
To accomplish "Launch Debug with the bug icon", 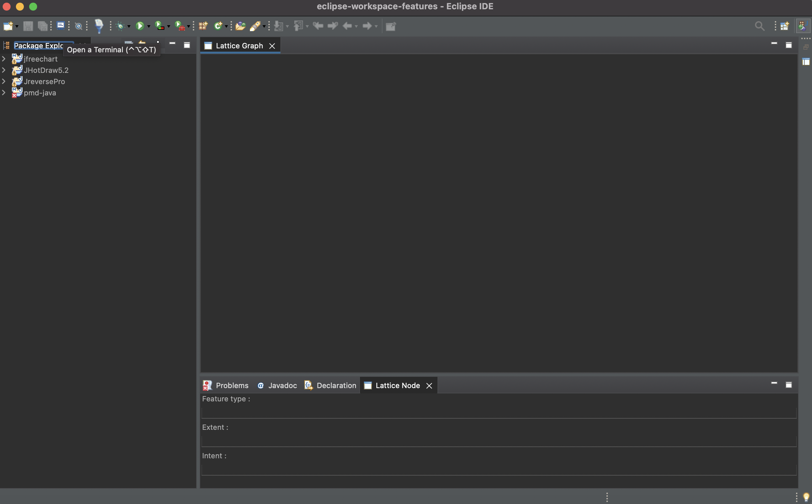I will (120, 26).
